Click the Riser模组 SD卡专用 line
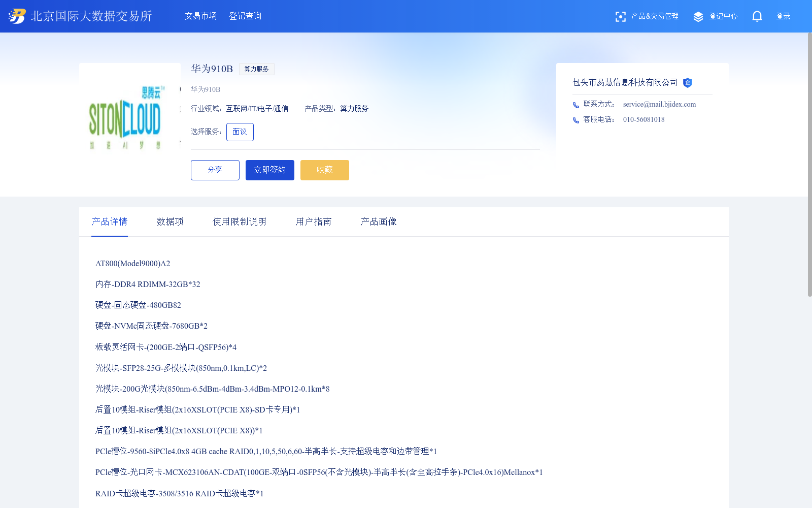Image resolution: width=812 pixels, height=508 pixels. 198,410
